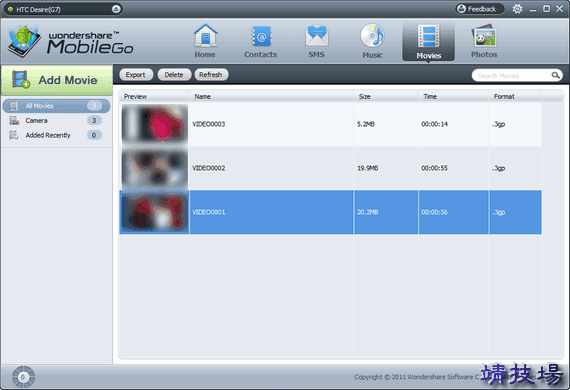The image size is (570, 390).
Task: Click size value 20.2MB
Action: [x=368, y=212]
